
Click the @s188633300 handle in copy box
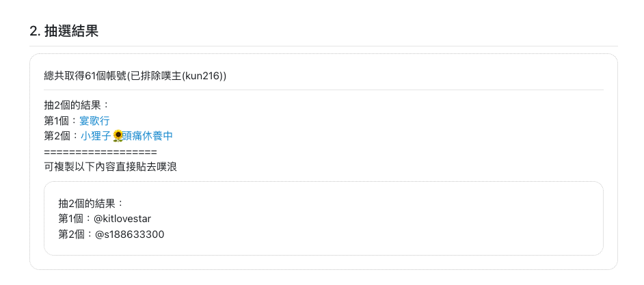129,234
